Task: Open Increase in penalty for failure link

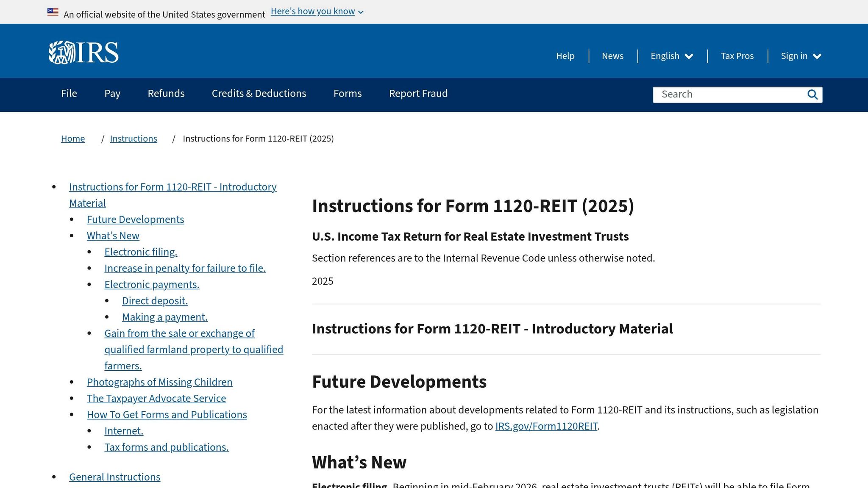Action: click(185, 268)
